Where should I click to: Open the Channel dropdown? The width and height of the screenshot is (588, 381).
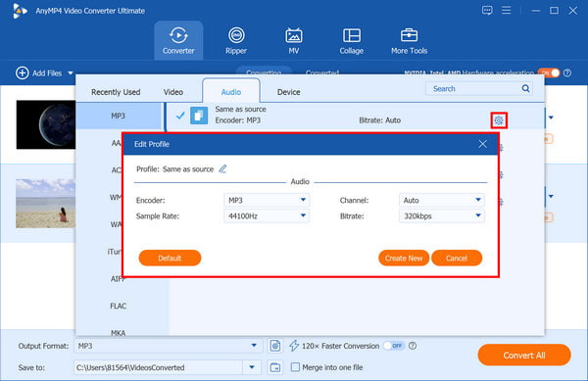(x=442, y=200)
